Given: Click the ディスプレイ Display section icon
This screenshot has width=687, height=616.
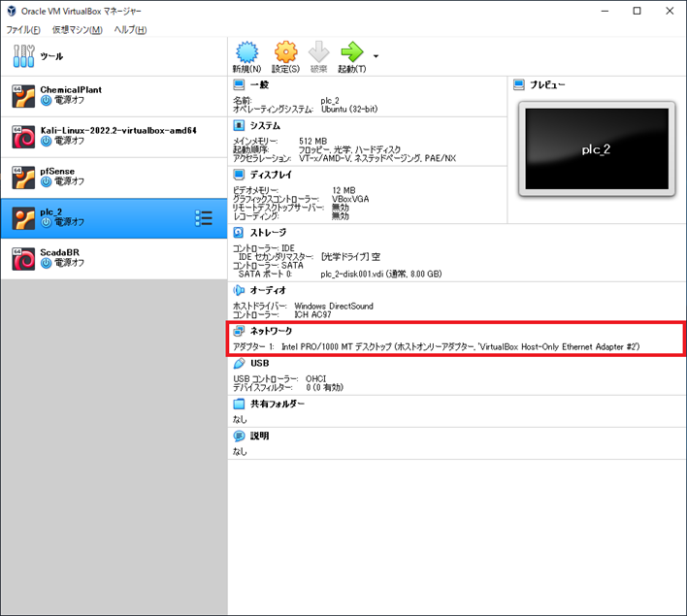Looking at the screenshot, I should pyautogui.click(x=239, y=175).
